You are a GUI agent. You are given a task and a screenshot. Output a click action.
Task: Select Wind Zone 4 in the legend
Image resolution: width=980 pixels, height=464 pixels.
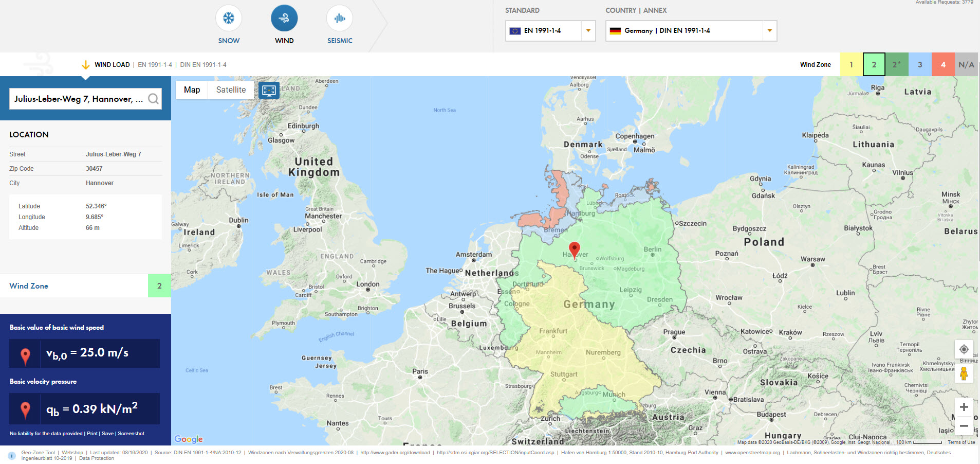[943, 64]
